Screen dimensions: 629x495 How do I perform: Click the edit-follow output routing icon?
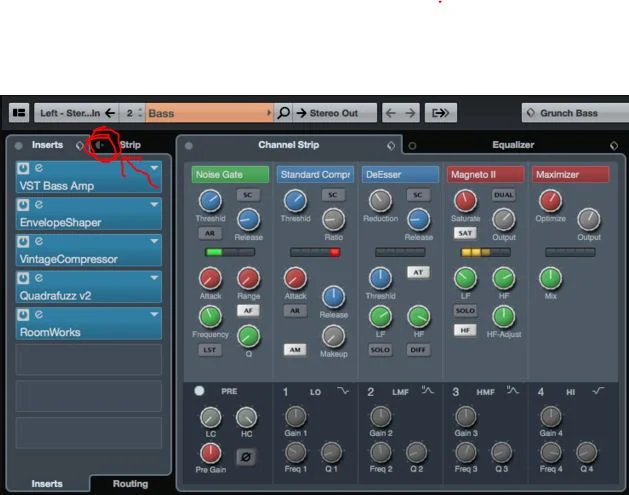click(440, 113)
